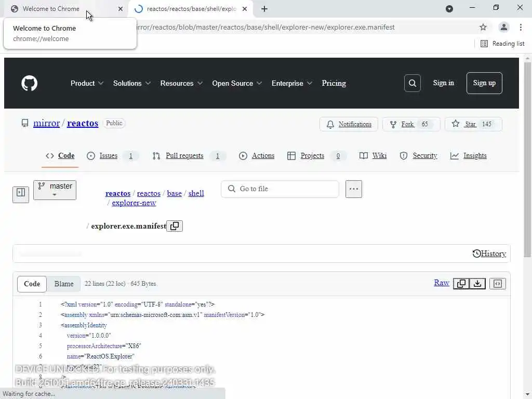Viewport: 532px width, 399px height.
Task: Click the tab search dropdown arrow icon
Action: coord(449,9)
